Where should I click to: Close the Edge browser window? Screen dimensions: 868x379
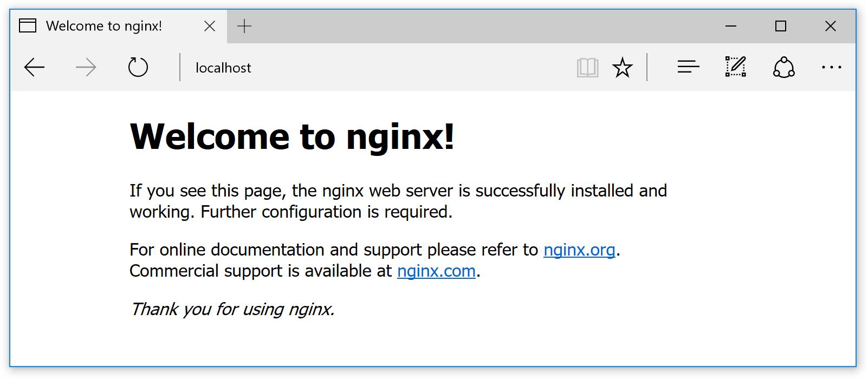pos(831,26)
